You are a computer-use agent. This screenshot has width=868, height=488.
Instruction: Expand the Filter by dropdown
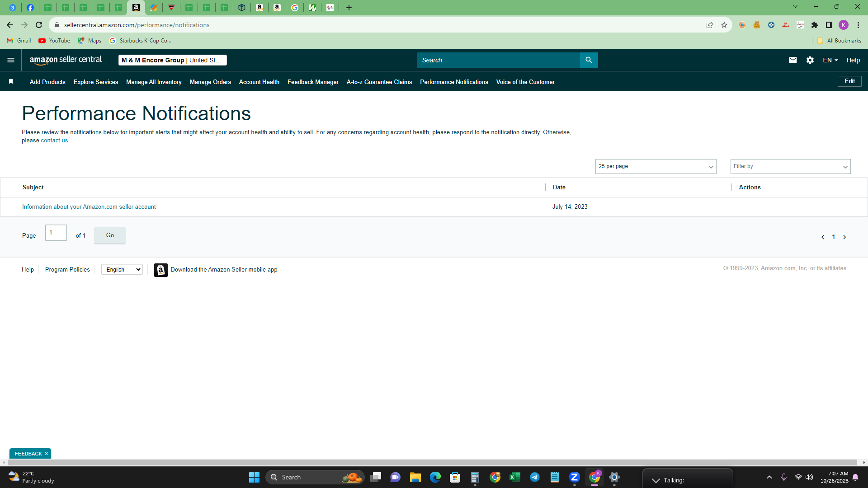pos(790,166)
